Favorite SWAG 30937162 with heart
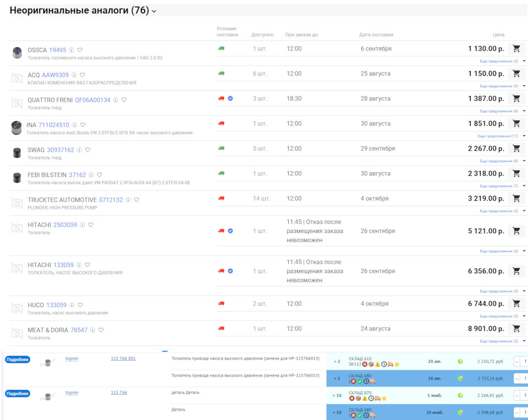The image size is (528, 420). click(88, 150)
